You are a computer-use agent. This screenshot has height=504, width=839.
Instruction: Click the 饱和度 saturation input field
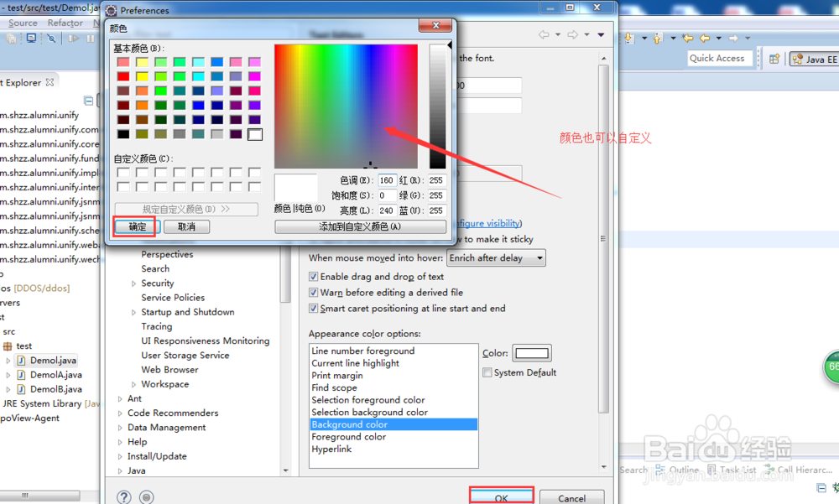click(386, 195)
